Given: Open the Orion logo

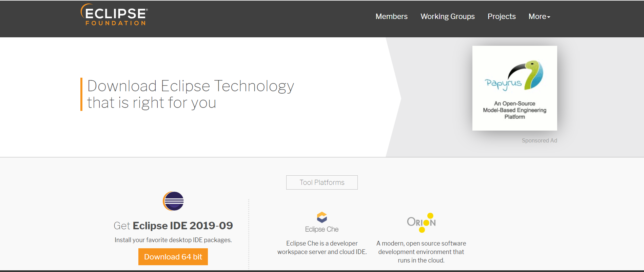Looking at the screenshot, I should click(421, 222).
